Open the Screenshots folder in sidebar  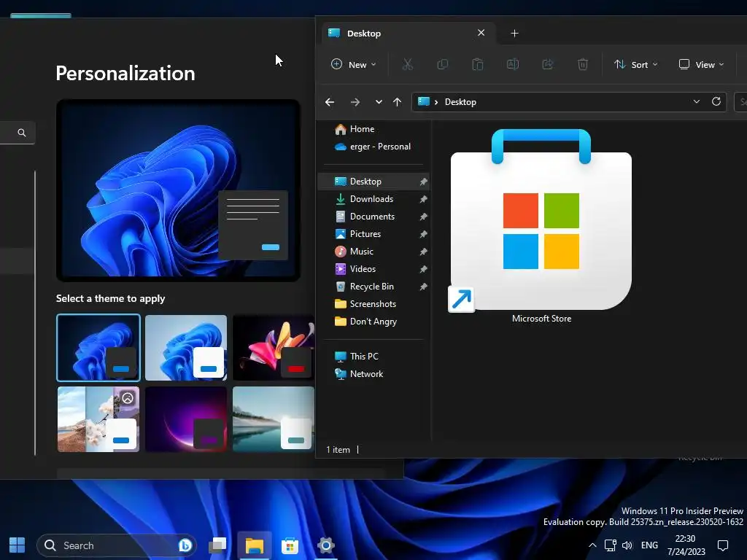click(373, 304)
